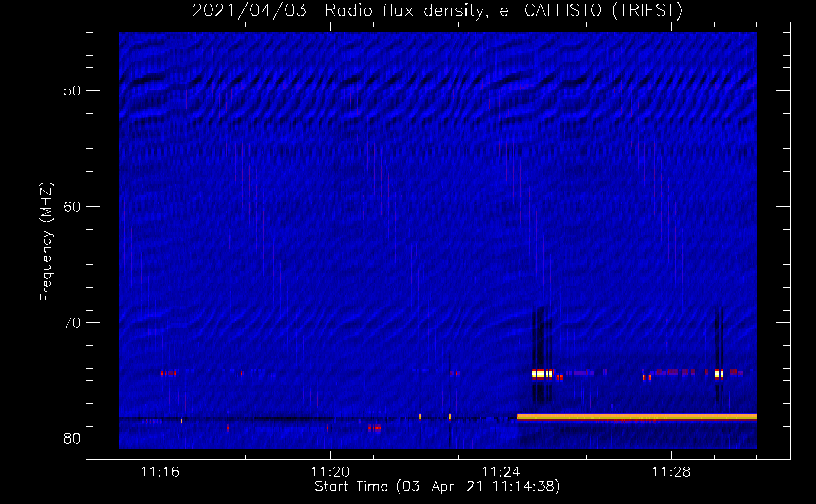
Task: Click the 60 MHz frequency tick label
Action: [72, 207]
